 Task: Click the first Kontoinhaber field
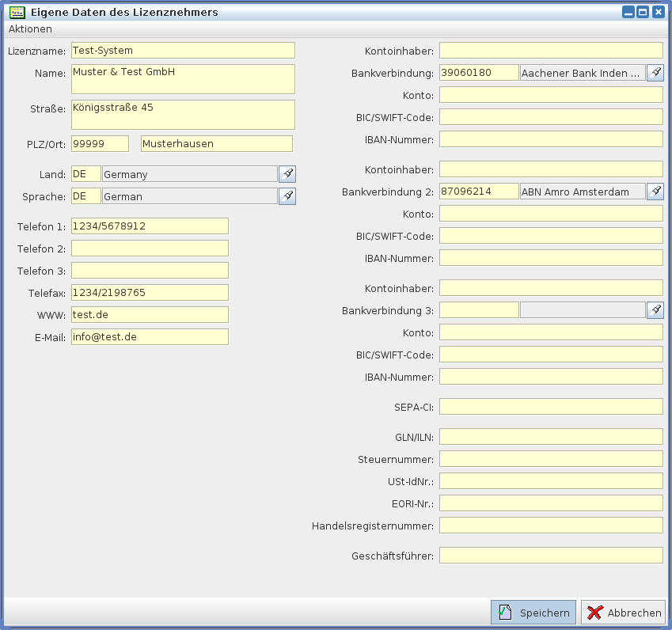pyautogui.click(x=551, y=51)
